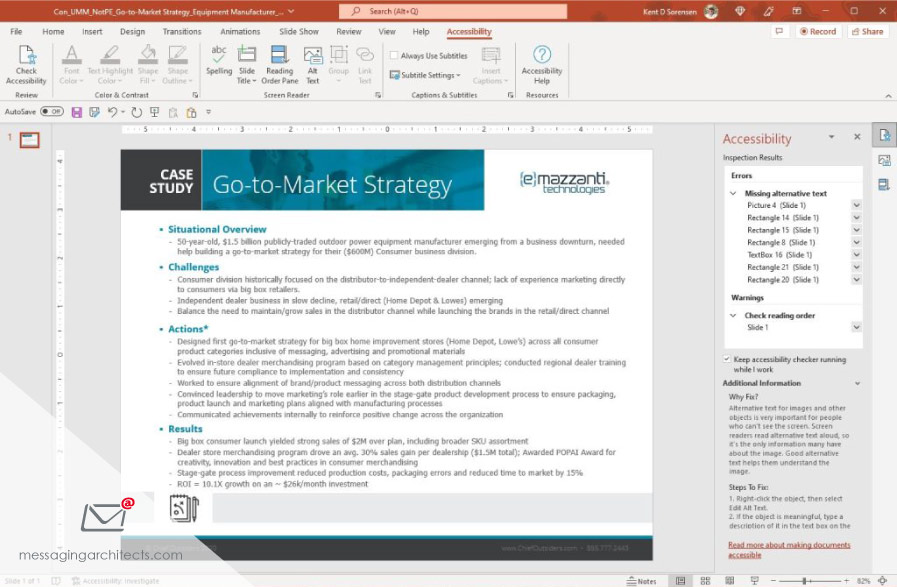This screenshot has height=587, width=897.
Task: Uncheck Keep accessibility checker running
Action: (727, 359)
